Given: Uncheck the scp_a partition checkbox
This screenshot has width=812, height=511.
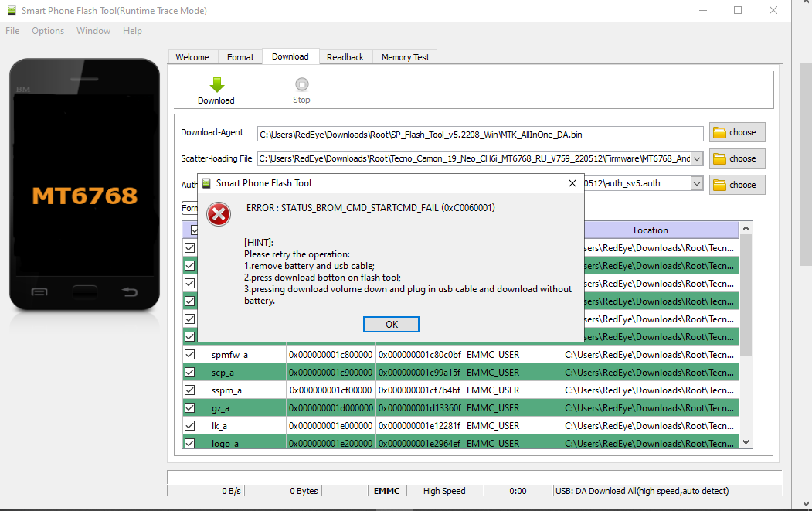Looking at the screenshot, I should [190, 372].
